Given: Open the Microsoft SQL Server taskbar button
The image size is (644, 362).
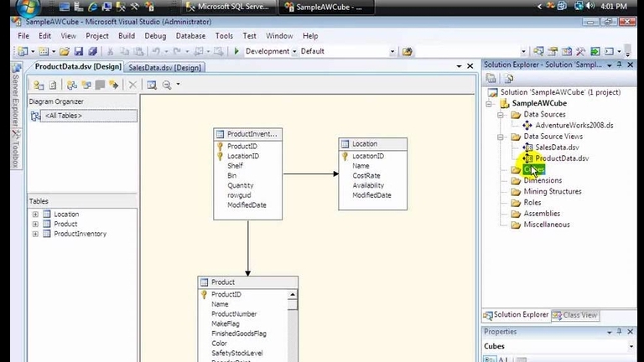Looking at the screenshot, I should (x=229, y=7).
